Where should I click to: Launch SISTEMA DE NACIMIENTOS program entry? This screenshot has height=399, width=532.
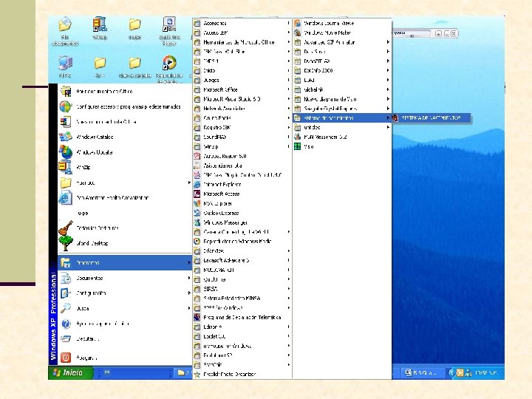pos(431,117)
